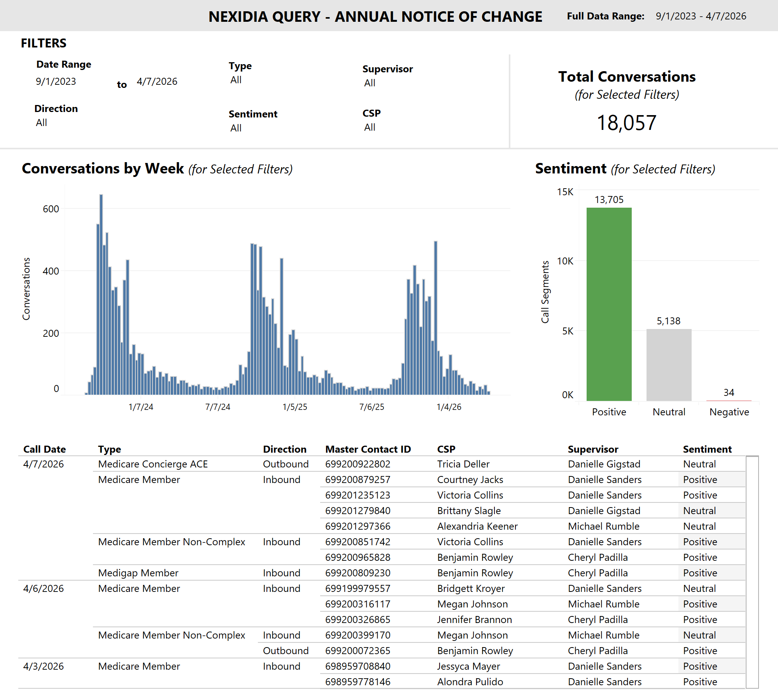This screenshot has width=778, height=700.
Task: Open the Supervisor filter dropdown
Action: [x=370, y=82]
